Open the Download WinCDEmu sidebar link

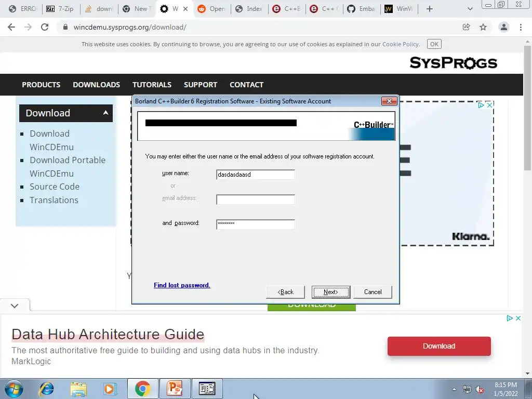click(x=51, y=140)
